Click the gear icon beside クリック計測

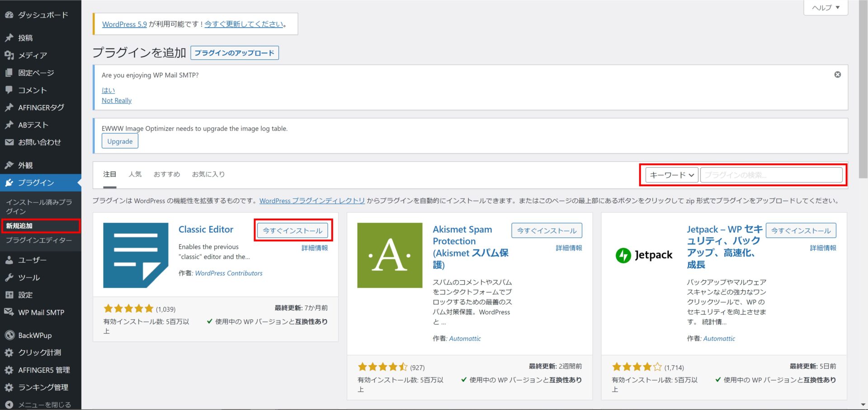point(9,353)
